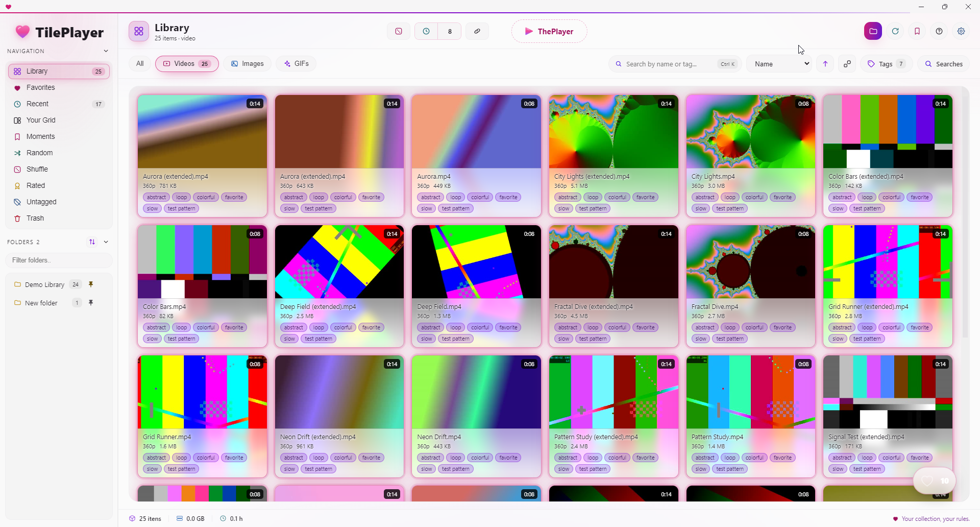
Task: Click the 8 counter button in the header
Action: click(450, 31)
